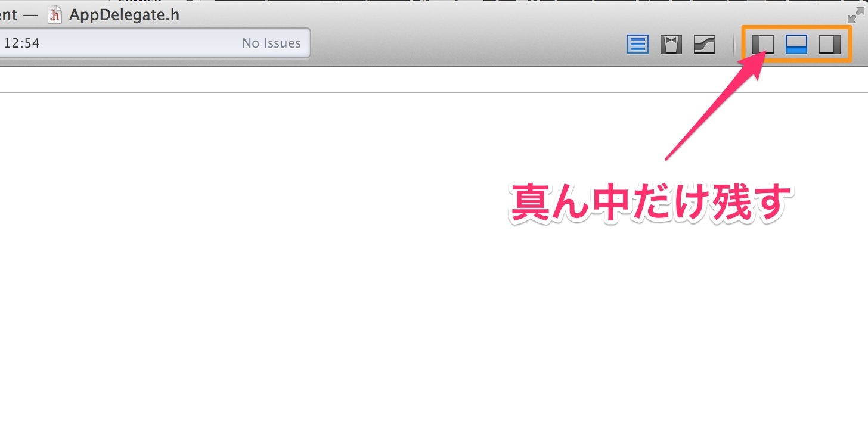Click the full screen arrows icon
This screenshot has width=868, height=448.
pyautogui.click(x=856, y=15)
